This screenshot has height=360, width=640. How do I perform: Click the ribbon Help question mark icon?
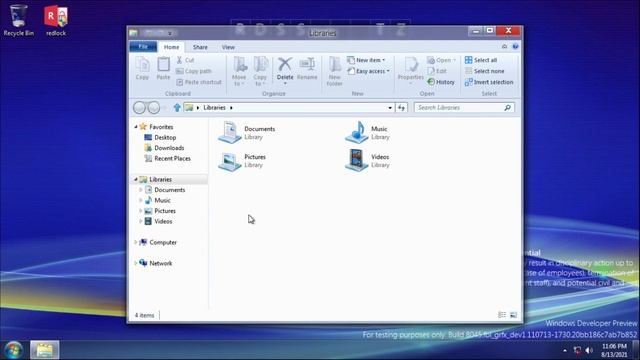[516, 47]
